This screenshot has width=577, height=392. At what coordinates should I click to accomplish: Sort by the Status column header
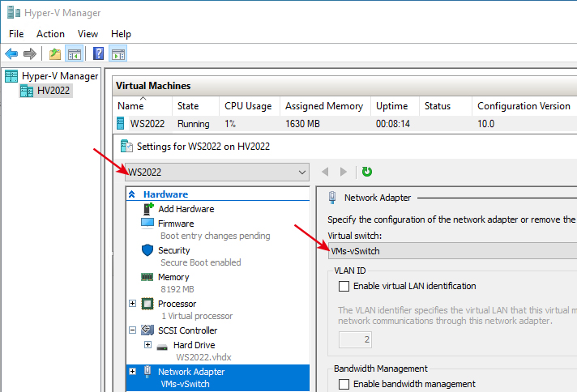coord(446,106)
